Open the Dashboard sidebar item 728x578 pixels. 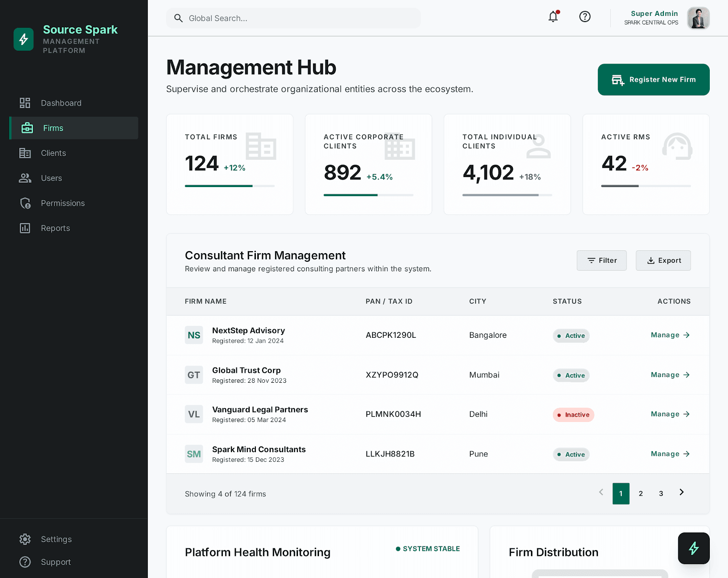click(x=74, y=103)
